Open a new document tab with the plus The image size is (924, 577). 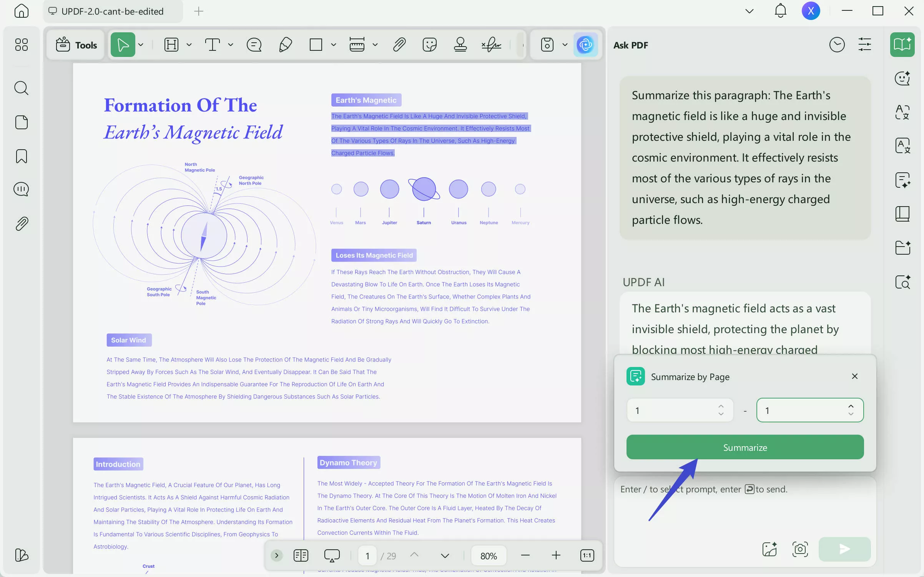[198, 11]
